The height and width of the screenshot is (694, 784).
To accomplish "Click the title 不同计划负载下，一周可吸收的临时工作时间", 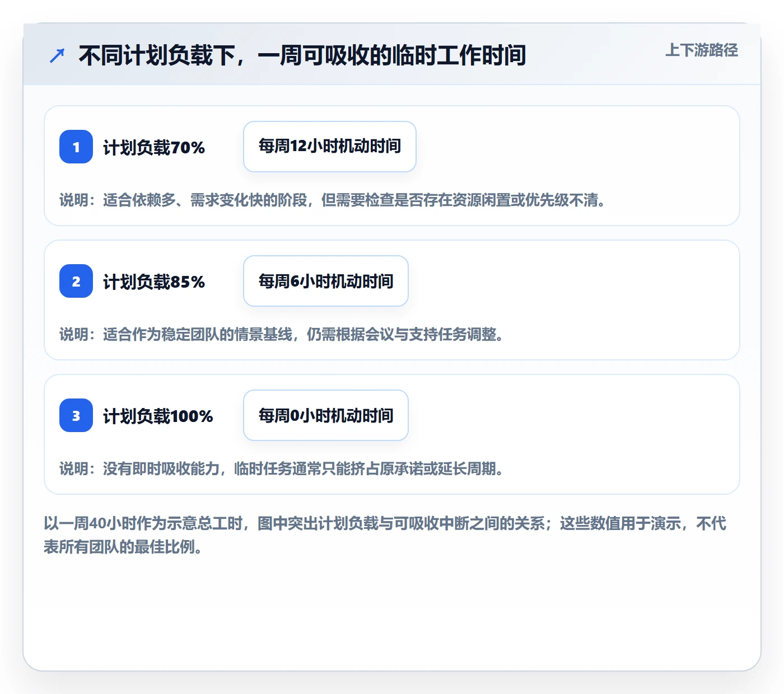I will click(x=302, y=55).
